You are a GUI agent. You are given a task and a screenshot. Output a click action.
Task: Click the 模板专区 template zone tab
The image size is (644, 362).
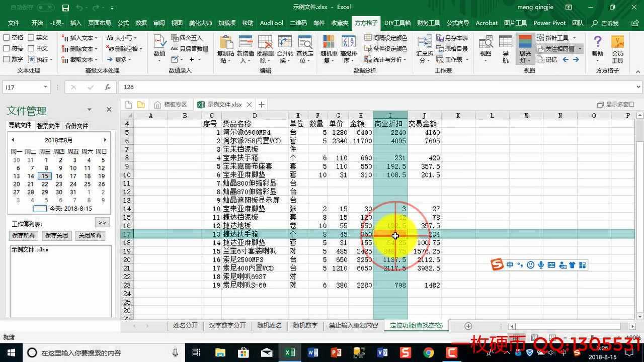click(171, 105)
